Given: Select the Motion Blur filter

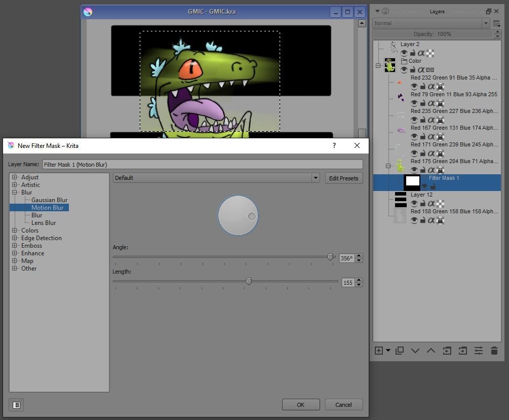Looking at the screenshot, I should [x=48, y=208].
